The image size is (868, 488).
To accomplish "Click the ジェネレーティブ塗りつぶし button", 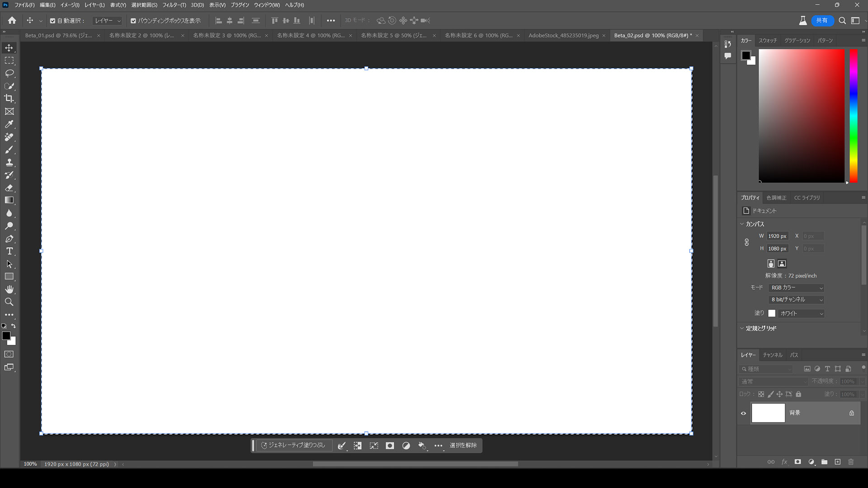I will [293, 446].
